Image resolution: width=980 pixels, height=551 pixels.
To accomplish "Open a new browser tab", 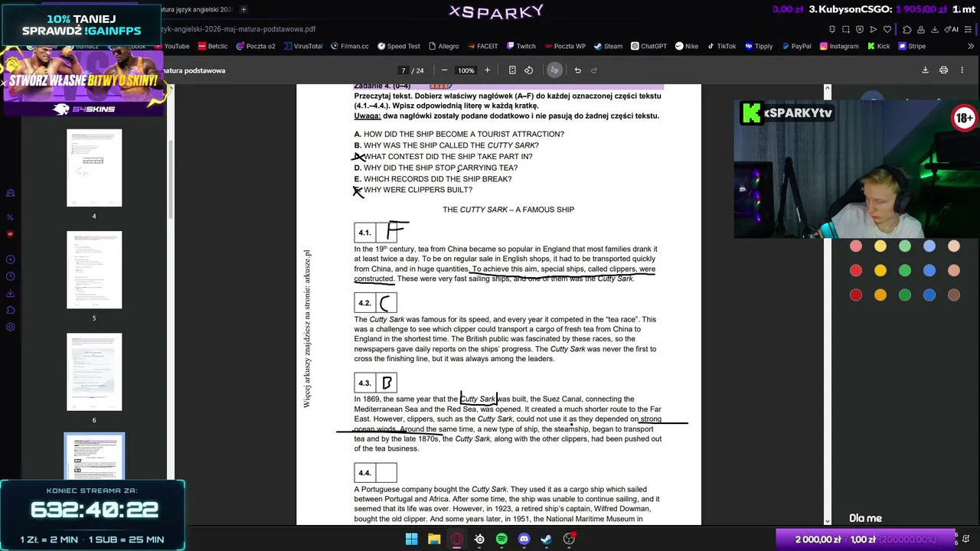I will 243,9.
